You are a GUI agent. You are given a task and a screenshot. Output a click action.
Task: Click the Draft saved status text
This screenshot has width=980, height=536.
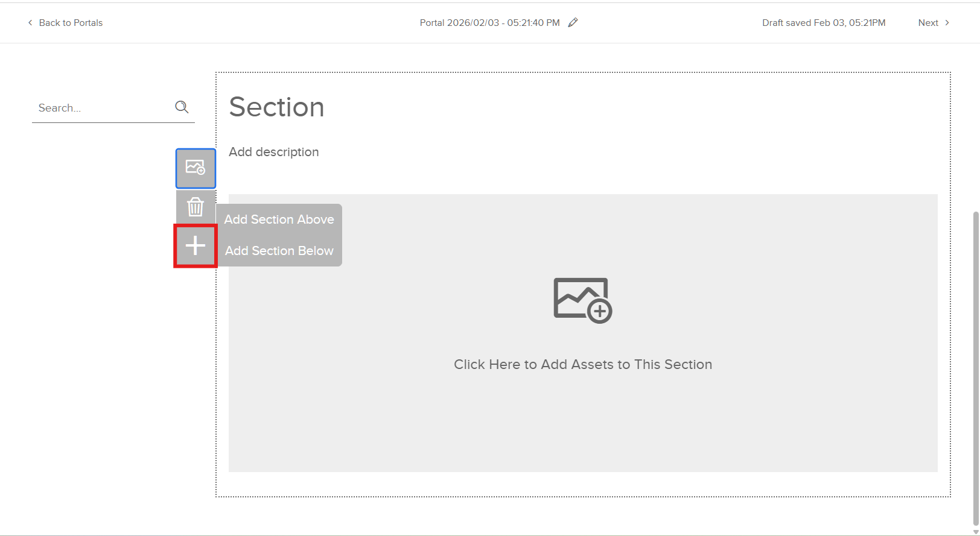[x=824, y=23]
